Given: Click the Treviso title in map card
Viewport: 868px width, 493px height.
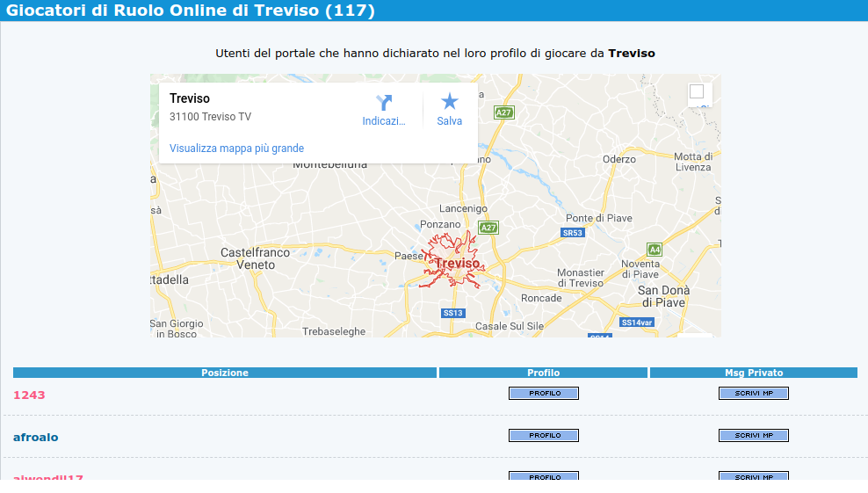Looking at the screenshot, I should [189, 98].
